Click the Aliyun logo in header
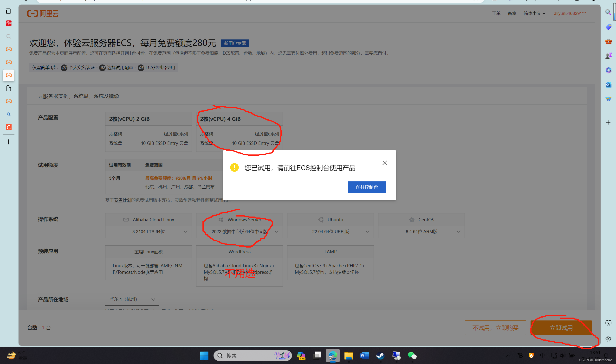This screenshot has width=616, height=364. pyautogui.click(x=43, y=13)
